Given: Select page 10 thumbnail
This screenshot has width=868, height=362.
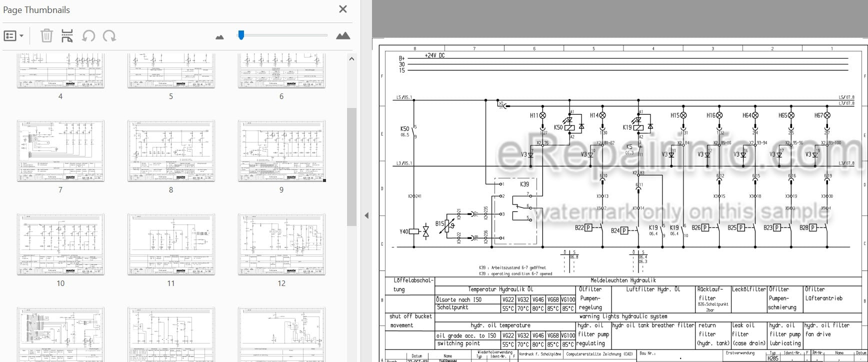Looking at the screenshot, I should (60, 244).
